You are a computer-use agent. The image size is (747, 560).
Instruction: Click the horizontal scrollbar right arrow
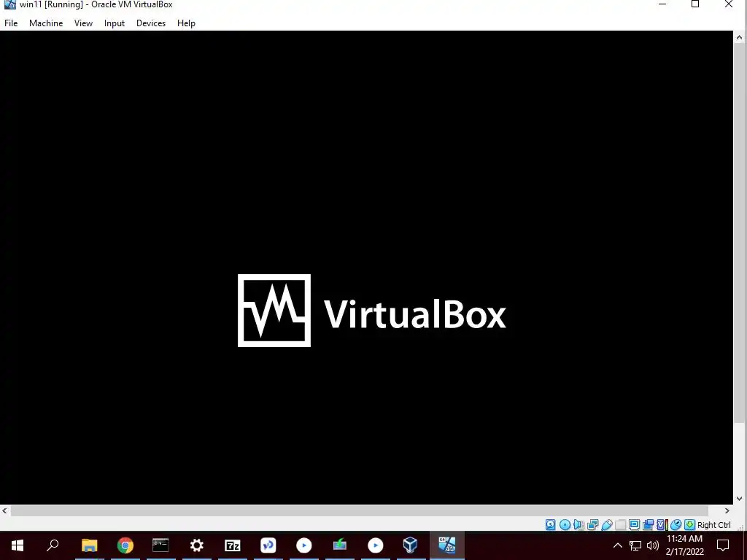pos(727,510)
